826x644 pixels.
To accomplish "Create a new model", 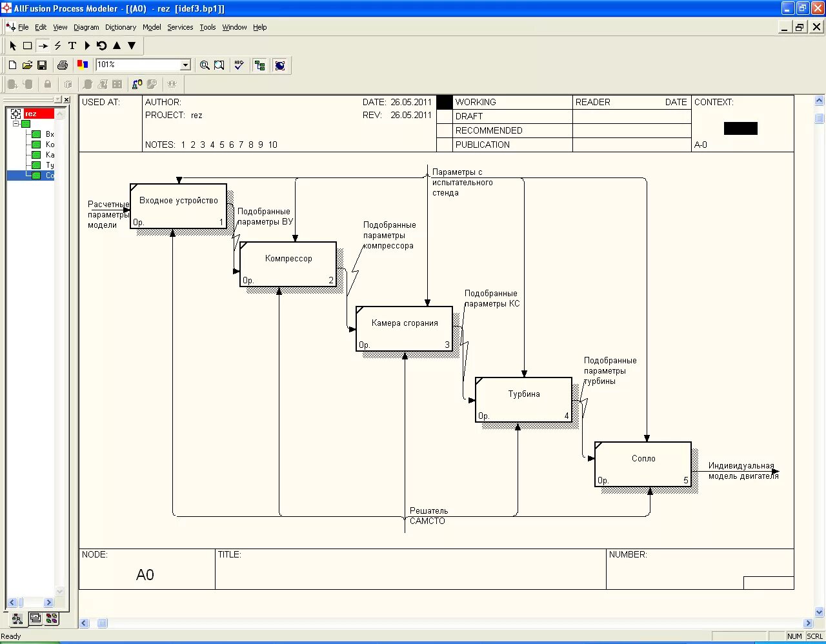I will pos(12,65).
